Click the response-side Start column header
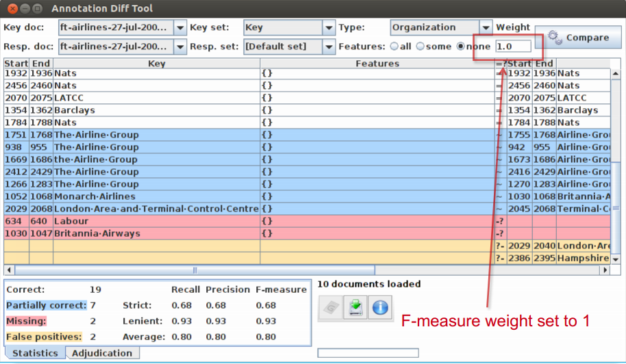This screenshot has width=626, height=364. tap(519, 64)
